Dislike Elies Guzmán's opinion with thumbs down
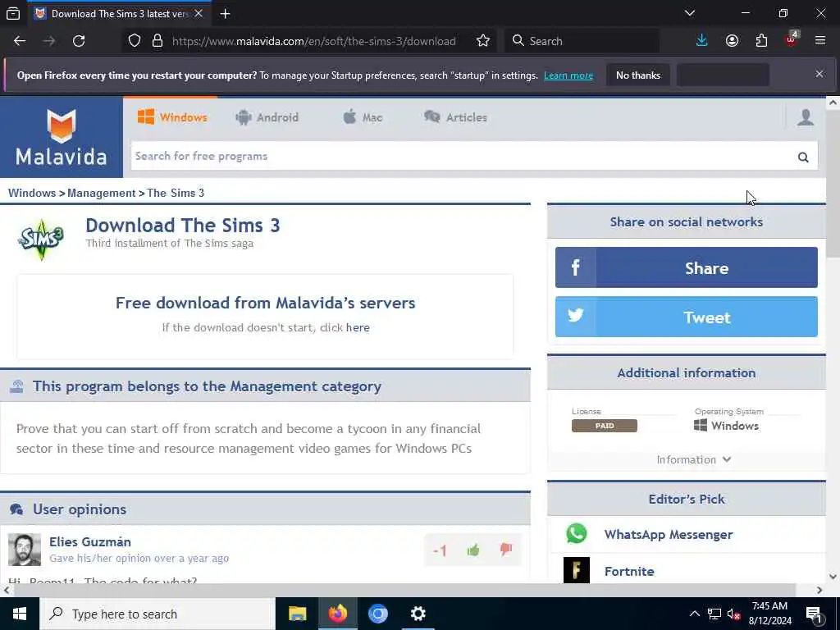 point(505,549)
